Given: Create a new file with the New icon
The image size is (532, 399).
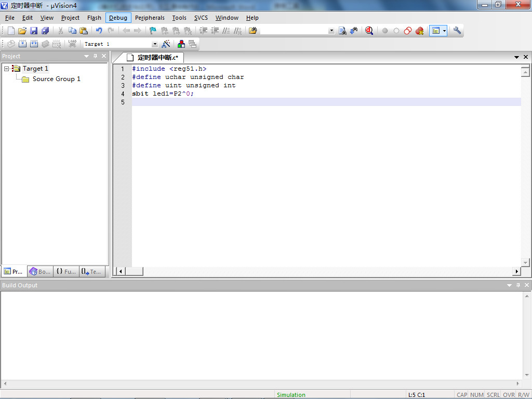Looking at the screenshot, I should pyautogui.click(x=11, y=31).
